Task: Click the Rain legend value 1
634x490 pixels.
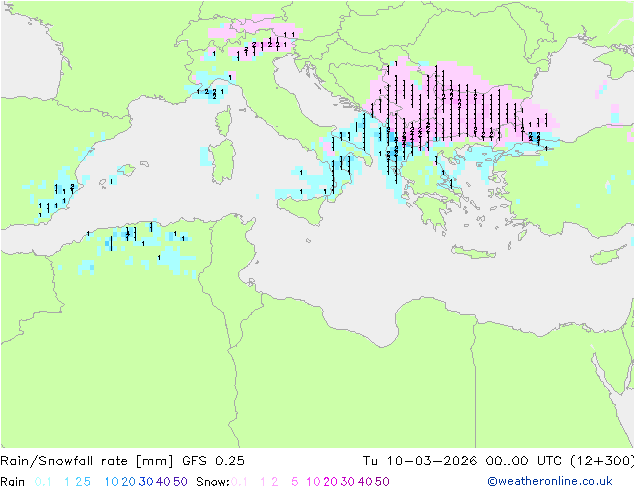Action: coord(67,482)
